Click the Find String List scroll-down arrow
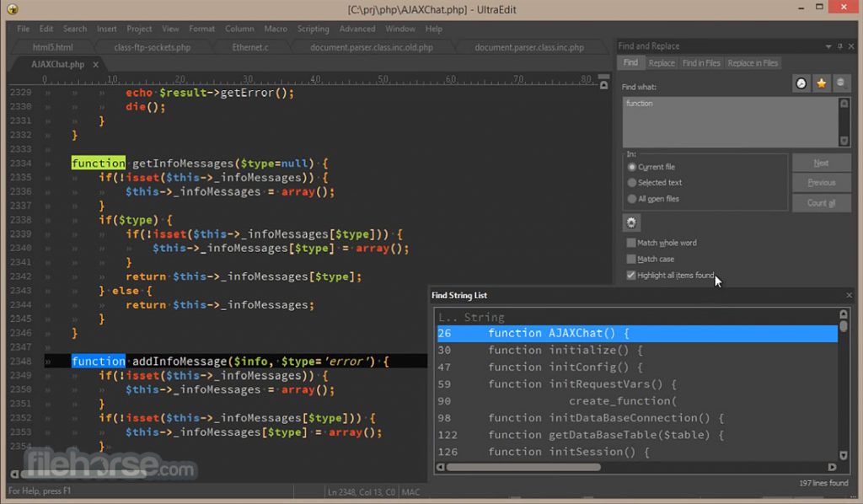 [x=843, y=455]
